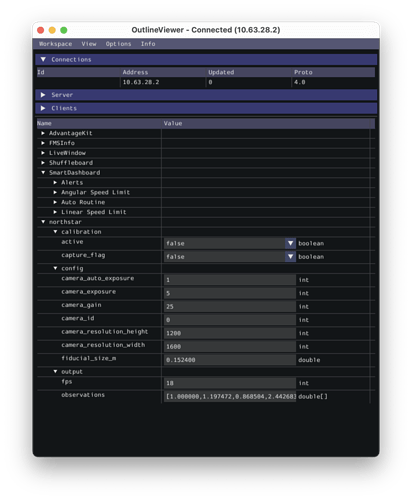Screen dimensions: 412x500
Task: Expand the Server section
Action: tap(43, 95)
